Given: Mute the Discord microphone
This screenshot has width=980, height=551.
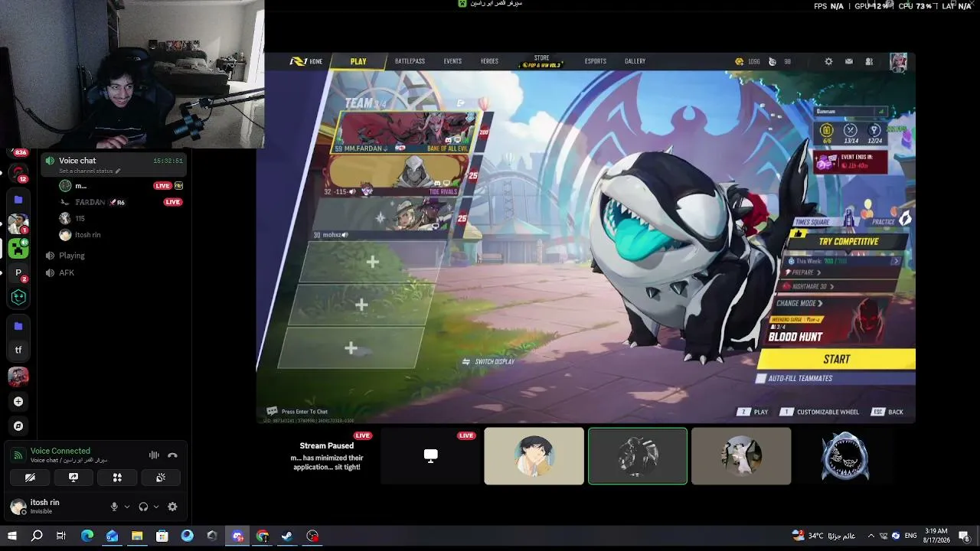Looking at the screenshot, I should (x=114, y=507).
